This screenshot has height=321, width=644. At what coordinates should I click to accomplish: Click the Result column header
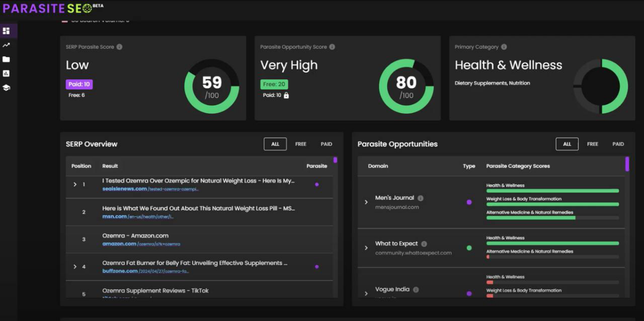click(x=110, y=166)
